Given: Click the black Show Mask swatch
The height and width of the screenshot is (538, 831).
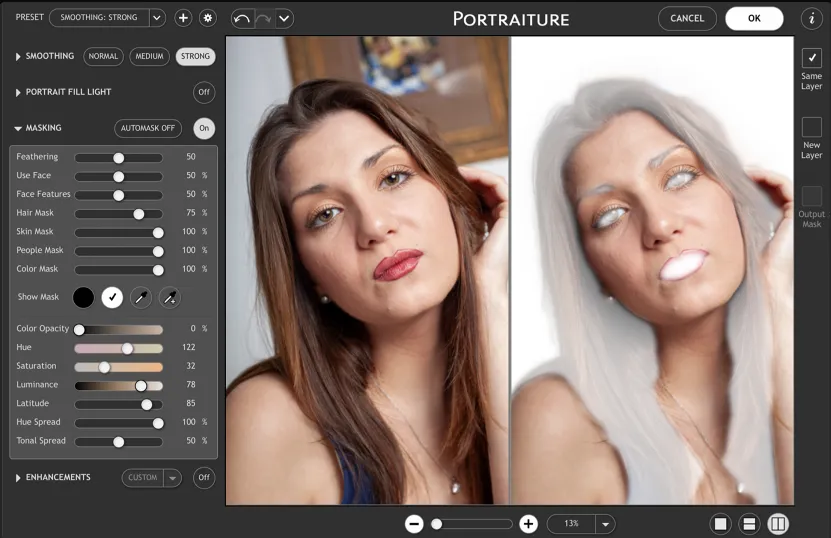Looking at the screenshot, I should (x=83, y=297).
